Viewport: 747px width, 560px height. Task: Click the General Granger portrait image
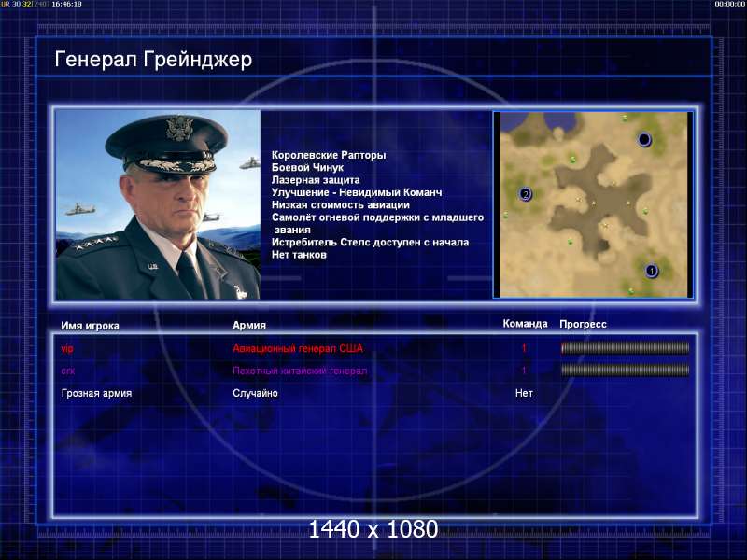pos(158,204)
